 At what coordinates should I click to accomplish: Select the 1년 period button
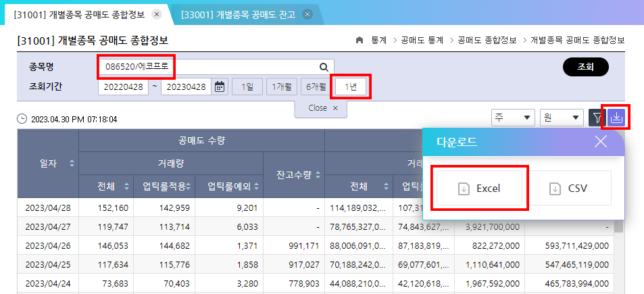tap(351, 87)
